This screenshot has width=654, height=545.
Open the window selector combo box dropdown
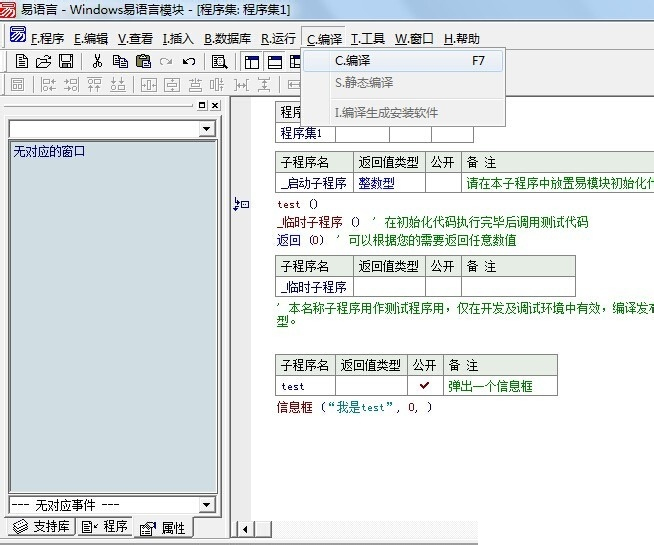click(x=207, y=129)
